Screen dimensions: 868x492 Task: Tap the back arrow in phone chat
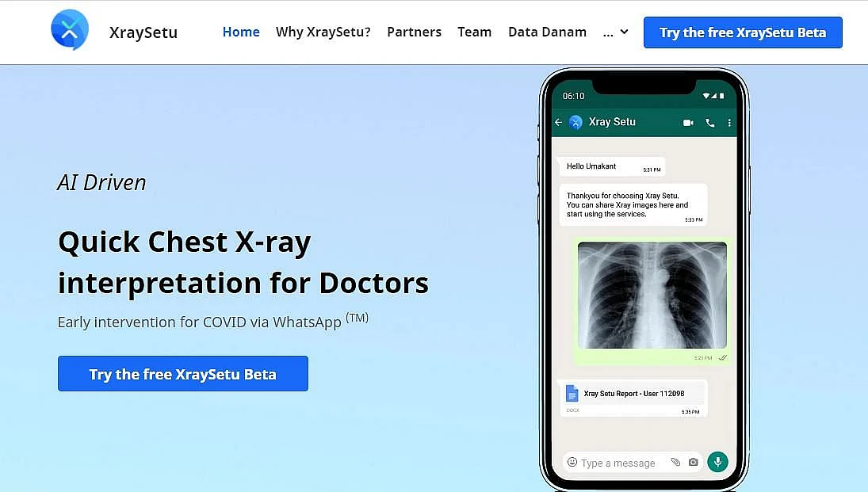[x=559, y=122]
